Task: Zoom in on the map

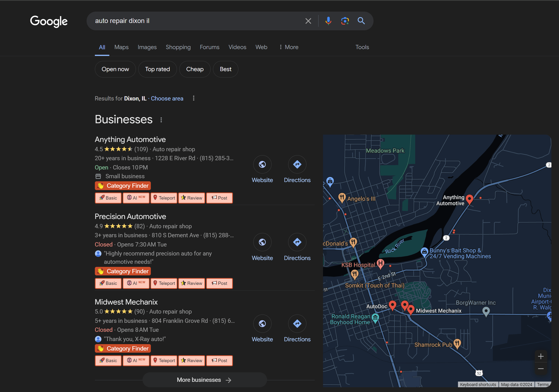Action: click(541, 356)
